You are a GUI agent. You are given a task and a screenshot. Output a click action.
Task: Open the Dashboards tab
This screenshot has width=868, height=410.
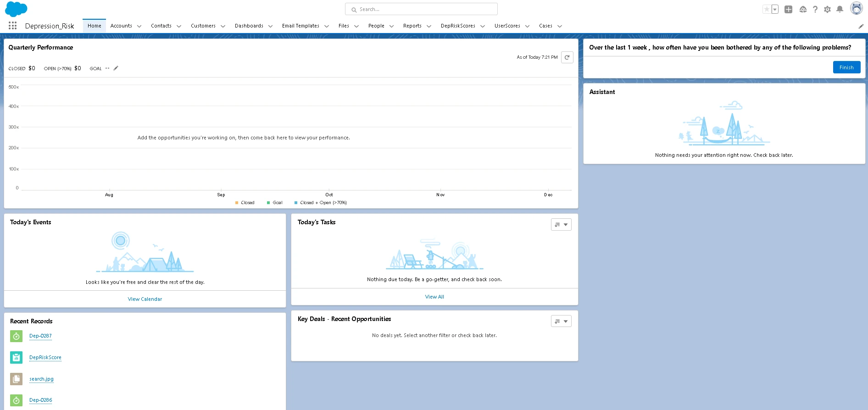point(249,26)
